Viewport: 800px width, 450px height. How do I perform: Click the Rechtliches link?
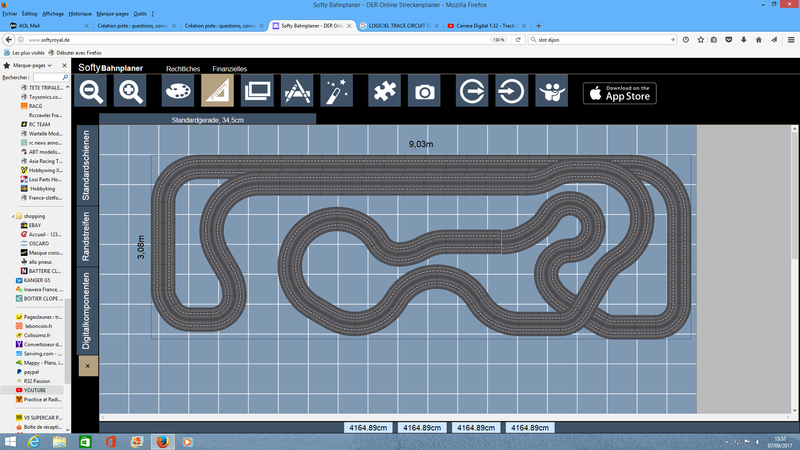tap(183, 68)
